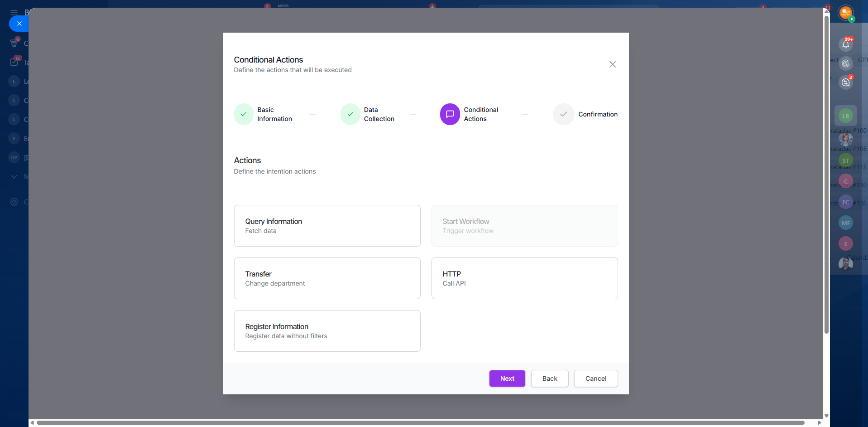
Task: Open the hamburger menu at top left
Action: pos(14,12)
